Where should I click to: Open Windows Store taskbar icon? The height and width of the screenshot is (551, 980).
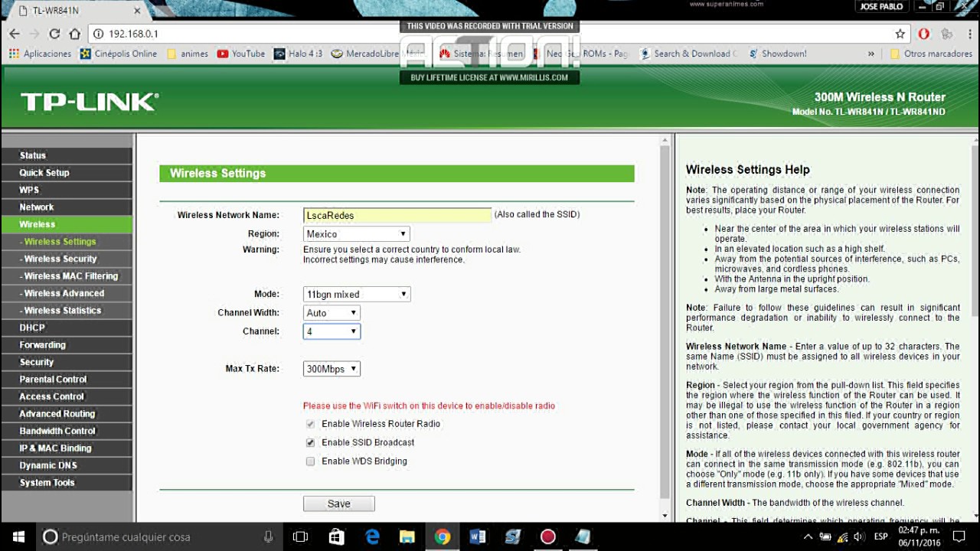click(336, 536)
